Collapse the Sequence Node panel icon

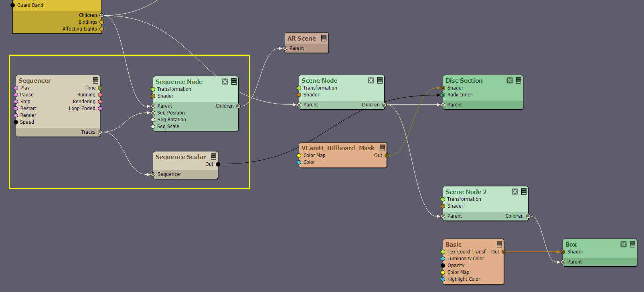tap(234, 82)
